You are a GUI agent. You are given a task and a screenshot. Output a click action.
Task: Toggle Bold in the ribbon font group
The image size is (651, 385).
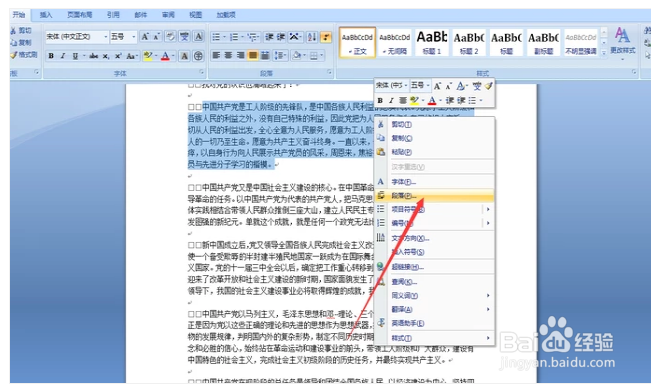[51, 56]
